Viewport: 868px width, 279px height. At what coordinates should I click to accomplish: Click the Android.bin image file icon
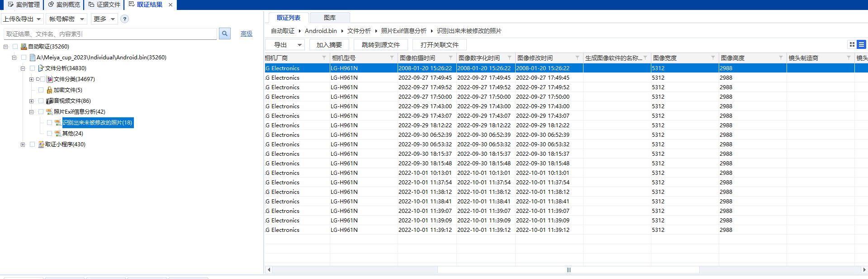pos(33,58)
